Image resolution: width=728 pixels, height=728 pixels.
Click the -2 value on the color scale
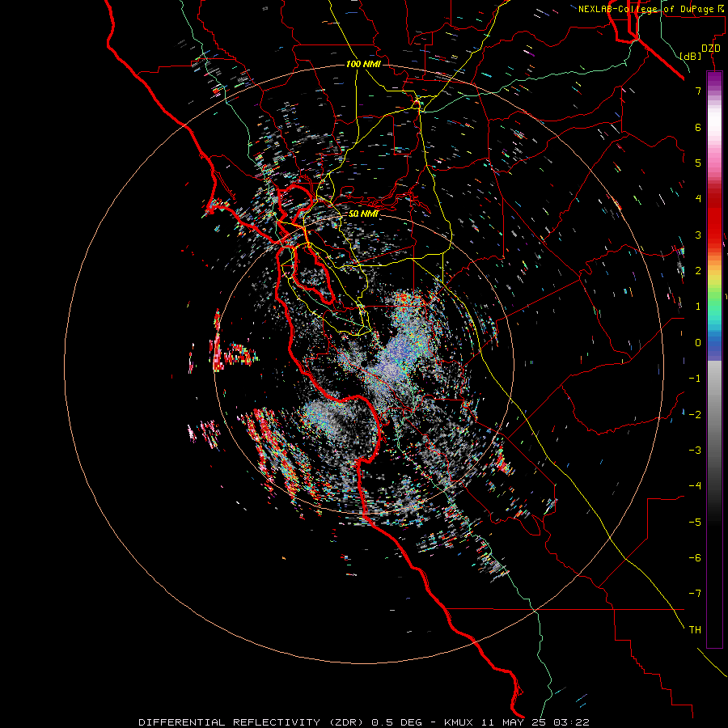click(695, 414)
